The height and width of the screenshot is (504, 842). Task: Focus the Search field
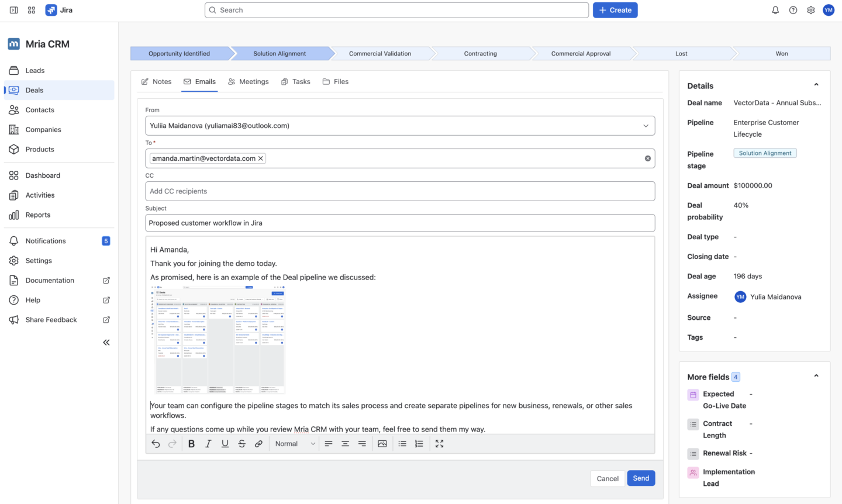pos(396,10)
